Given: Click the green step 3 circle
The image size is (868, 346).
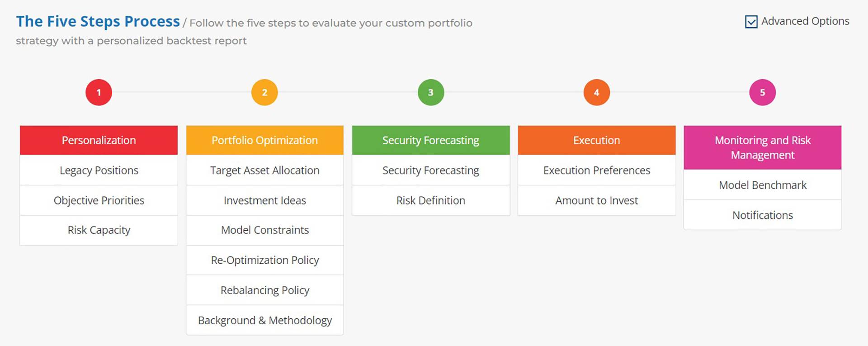Looking at the screenshot, I should (430, 92).
